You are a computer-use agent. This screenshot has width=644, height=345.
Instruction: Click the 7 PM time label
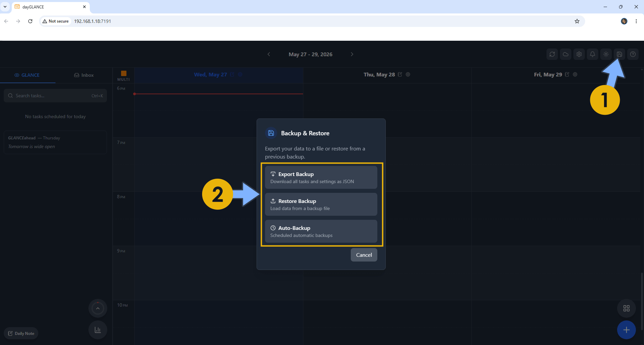pos(121,143)
